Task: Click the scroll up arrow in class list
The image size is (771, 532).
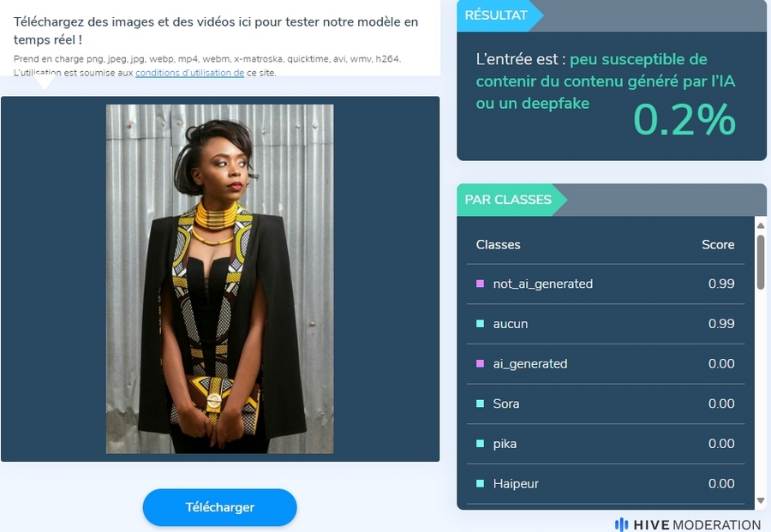Action: (761, 225)
